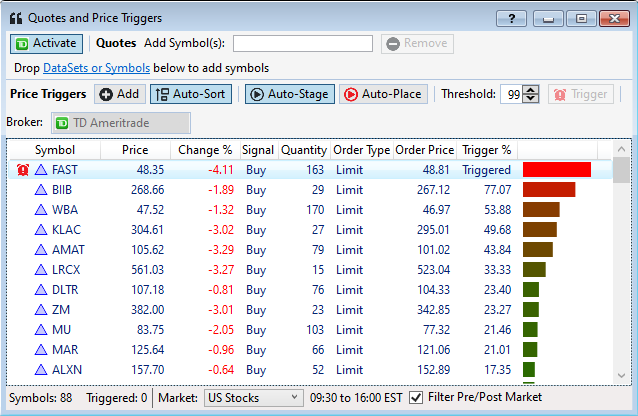
Task: Click the trigger progress bar for WBA
Action: coord(541,210)
